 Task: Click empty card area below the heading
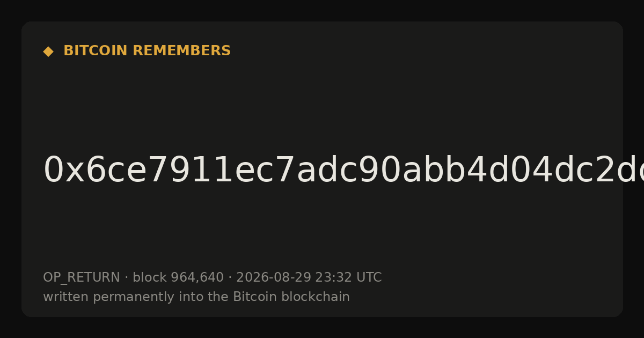point(322,102)
